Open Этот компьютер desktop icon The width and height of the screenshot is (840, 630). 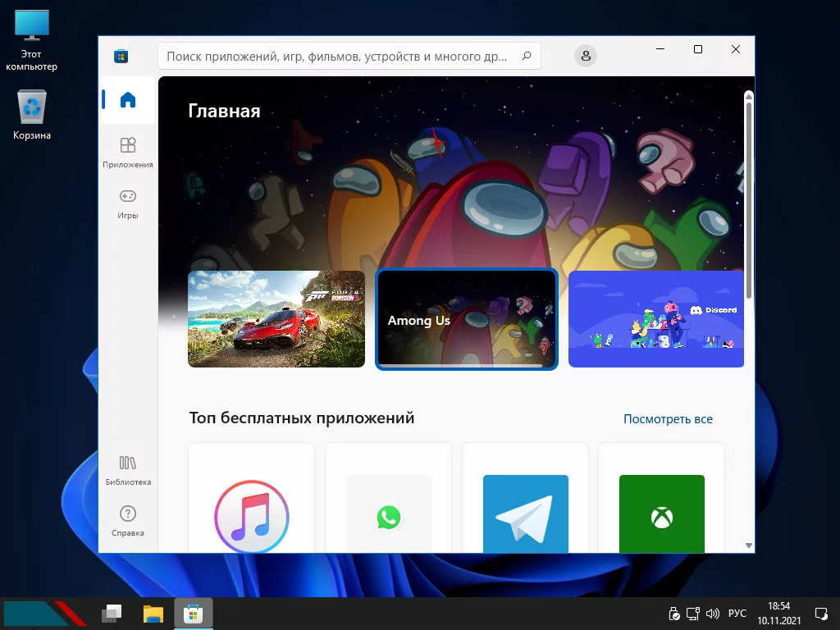tap(32, 41)
